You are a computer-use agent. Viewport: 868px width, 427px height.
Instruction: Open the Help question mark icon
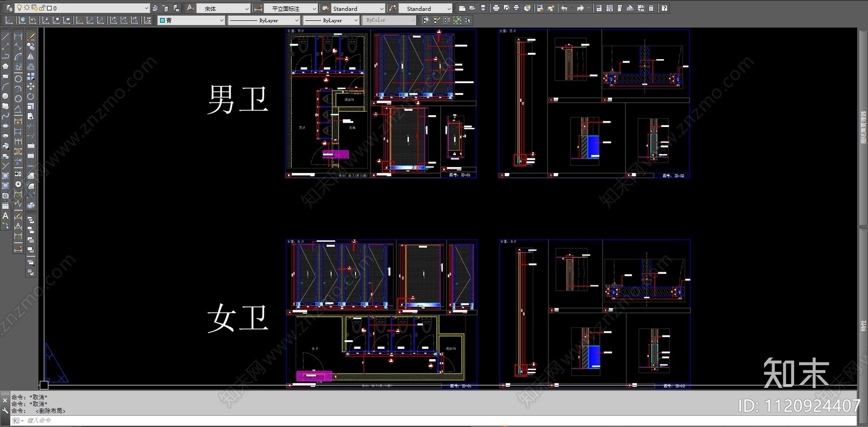click(664, 8)
